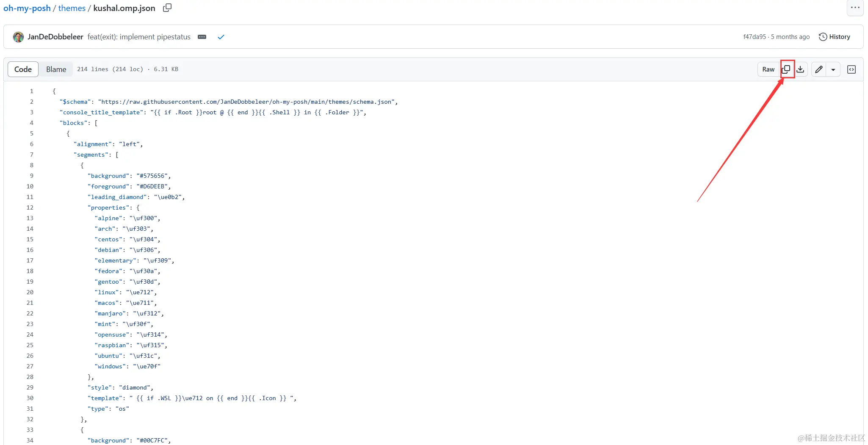Click "console_title_template" key text

pyautogui.click(x=102, y=112)
